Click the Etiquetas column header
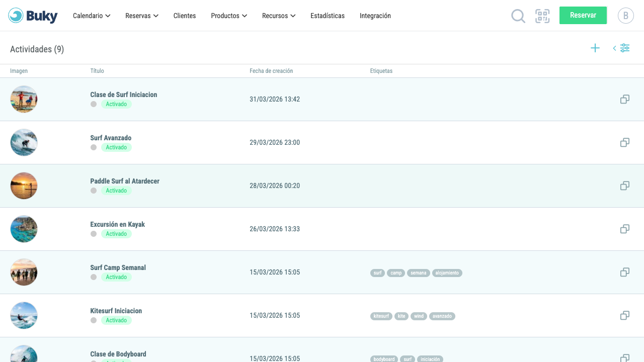644x362 pixels. click(x=381, y=71)
